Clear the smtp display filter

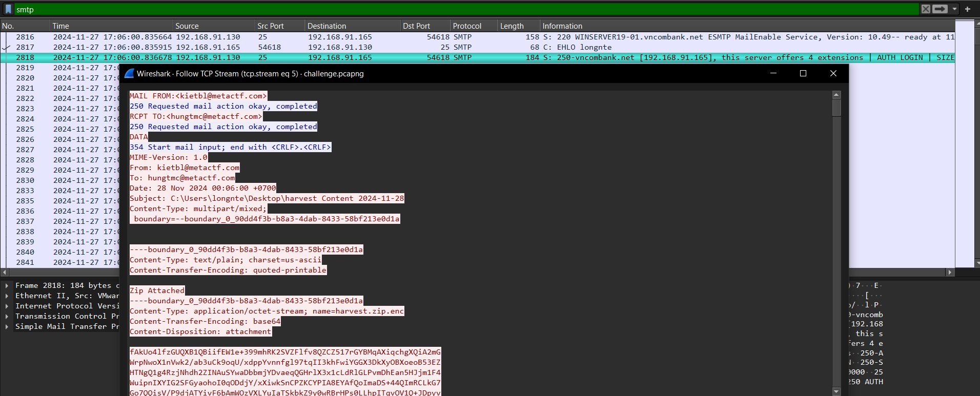(926, 9)
